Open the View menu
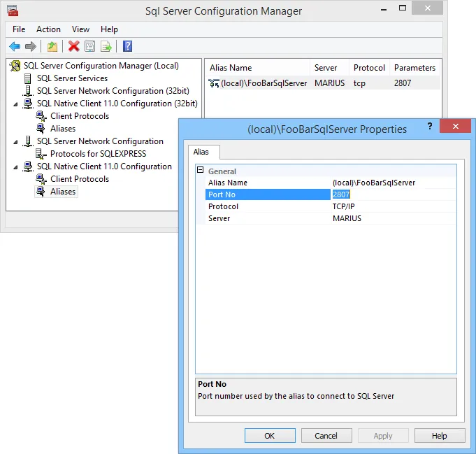476x454 pixels. [x=80, y=29]
